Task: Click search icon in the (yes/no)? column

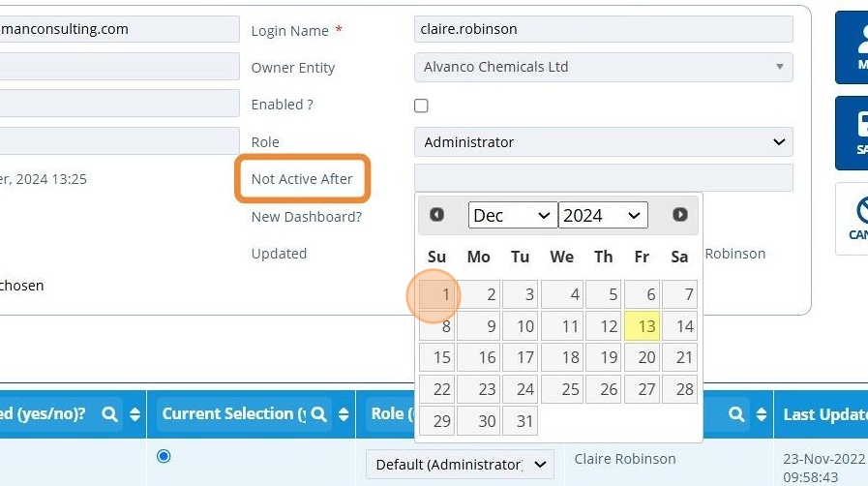Action: click(110, 414)
